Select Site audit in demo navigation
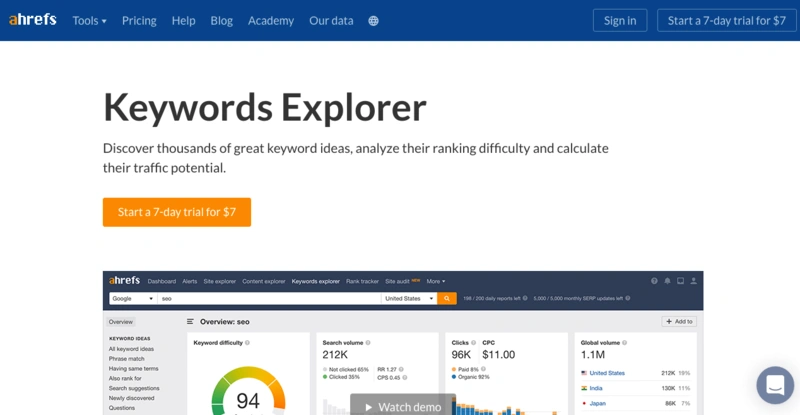The height and width of the screenshot is (415, 800). (x=397, y=281)
